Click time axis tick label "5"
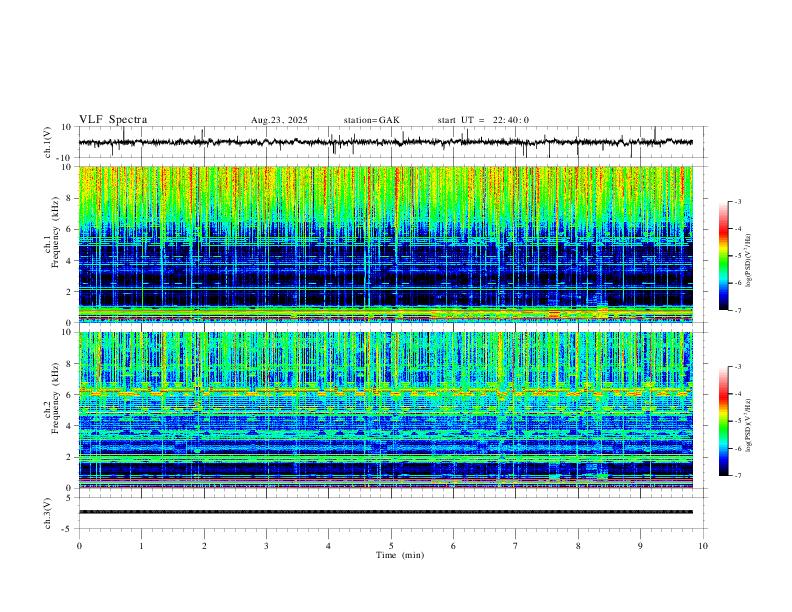 pos(391,546)
